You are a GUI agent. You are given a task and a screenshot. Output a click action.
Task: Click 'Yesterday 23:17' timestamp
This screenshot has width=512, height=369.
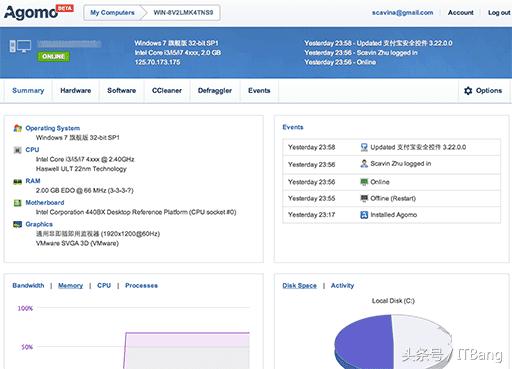coord(311,215)
